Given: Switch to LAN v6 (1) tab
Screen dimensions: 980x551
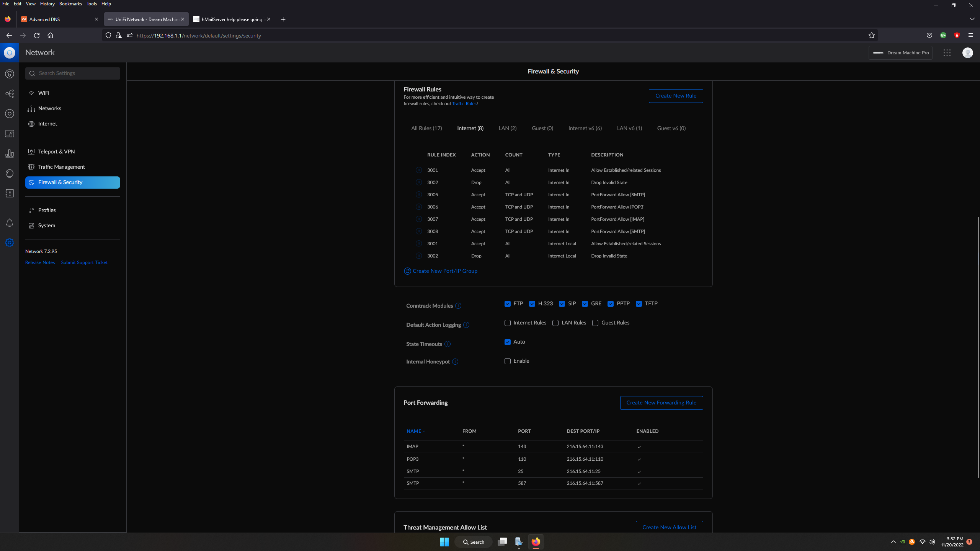Looking at the screenshot, I should 629,128.
